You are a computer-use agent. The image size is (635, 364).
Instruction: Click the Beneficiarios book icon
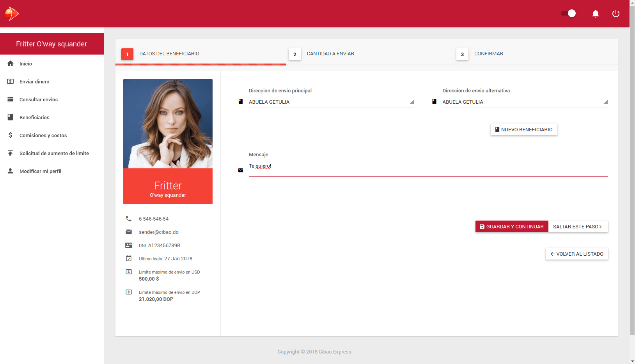pyautogui.click(x=11, y=117)
